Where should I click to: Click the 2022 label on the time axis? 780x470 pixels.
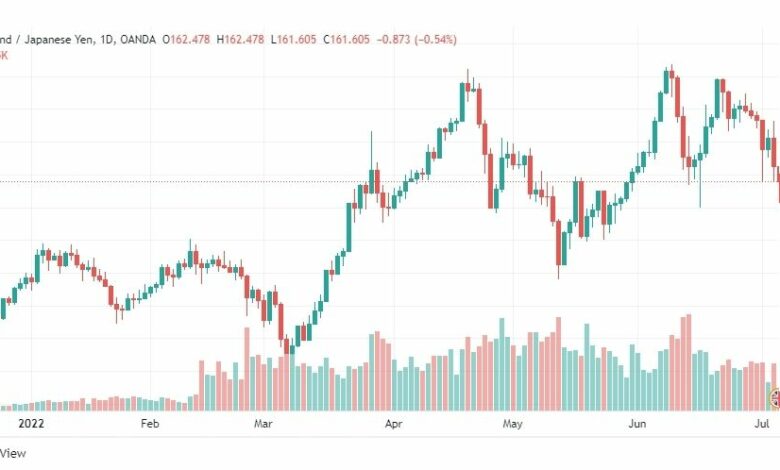point(31,424)
